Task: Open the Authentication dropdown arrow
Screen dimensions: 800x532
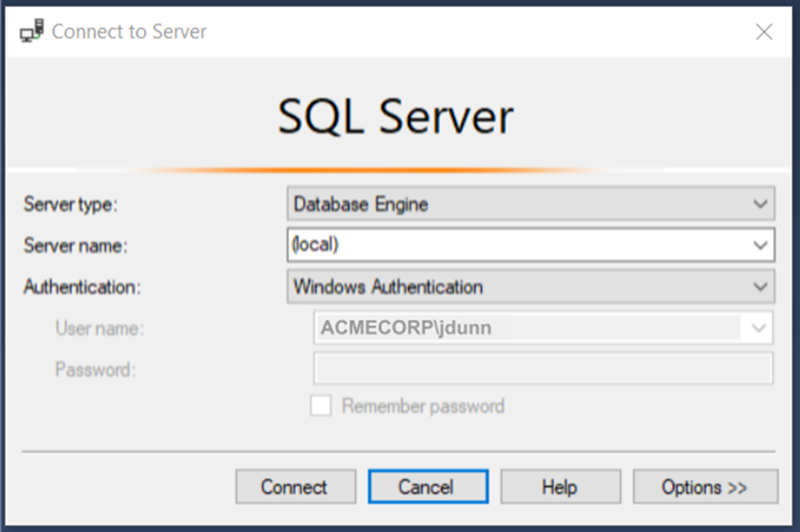Action: (x=760, y=287)
